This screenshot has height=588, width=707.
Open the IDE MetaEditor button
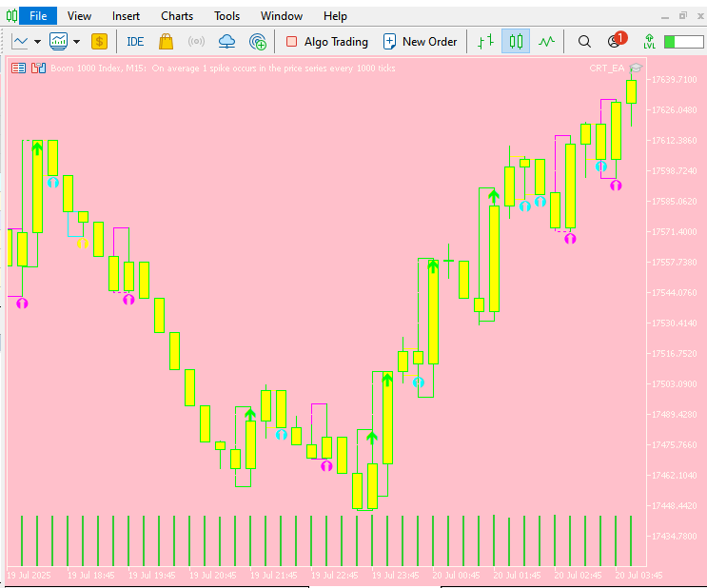[x=135, y=42]
